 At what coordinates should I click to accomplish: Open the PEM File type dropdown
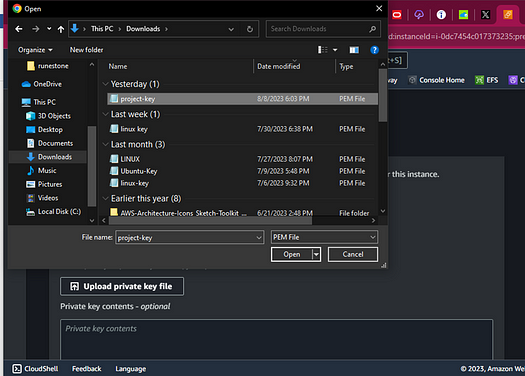(324, 237)
